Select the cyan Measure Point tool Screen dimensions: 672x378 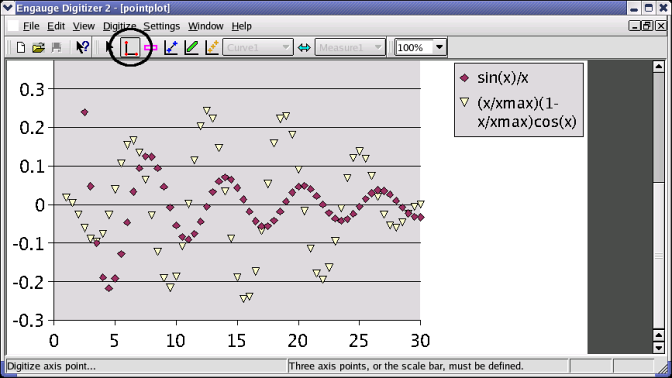304,48
